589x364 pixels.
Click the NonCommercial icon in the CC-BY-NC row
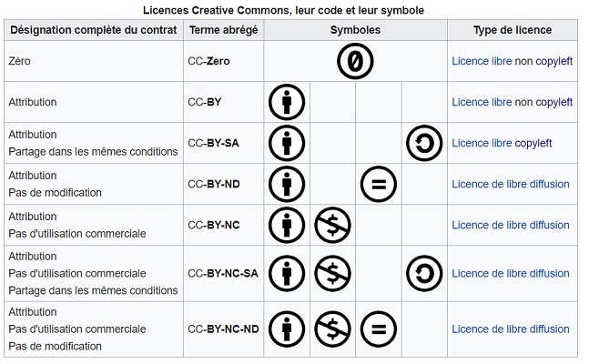[x=332, y=225]
